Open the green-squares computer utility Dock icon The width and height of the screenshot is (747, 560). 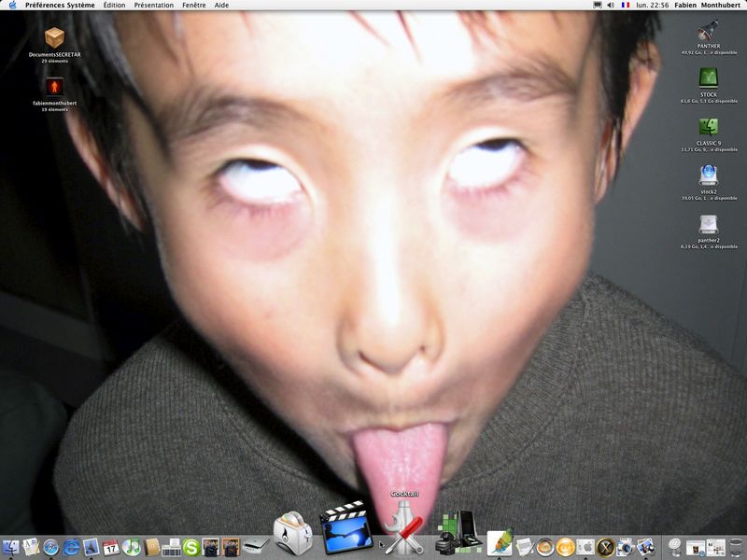458,532
